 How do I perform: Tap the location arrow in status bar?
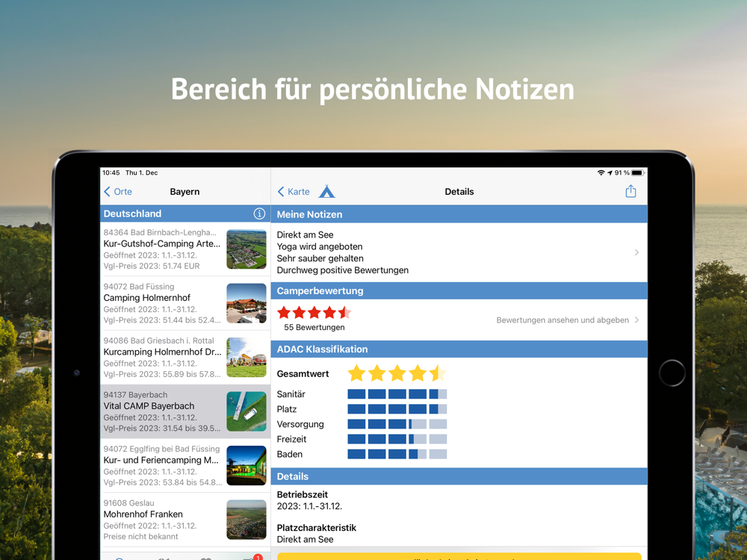click(x=610, y=173)
